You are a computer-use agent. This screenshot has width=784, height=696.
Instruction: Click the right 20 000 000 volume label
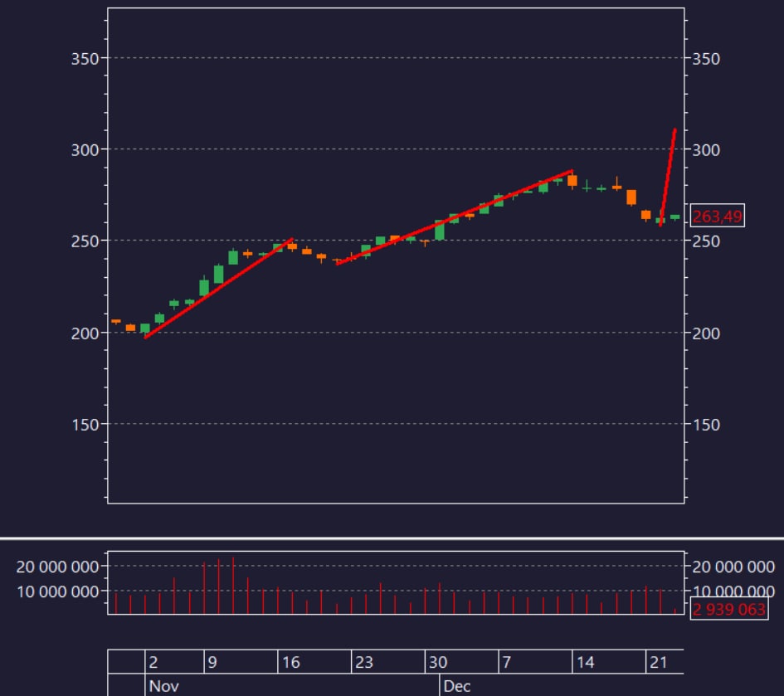(x=733, y=567)
